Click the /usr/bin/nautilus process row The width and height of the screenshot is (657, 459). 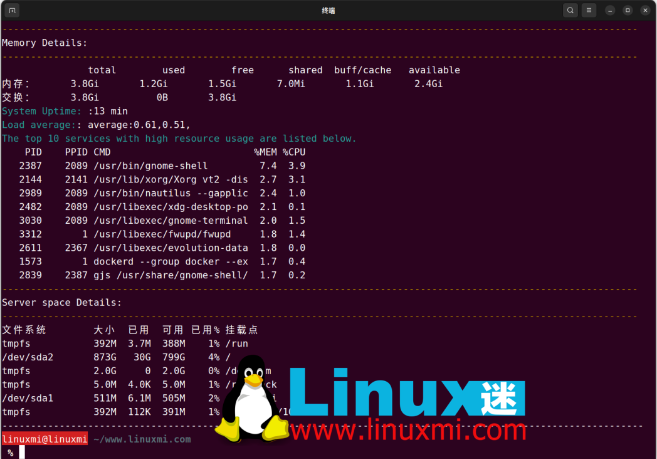(x=162, y=193)
